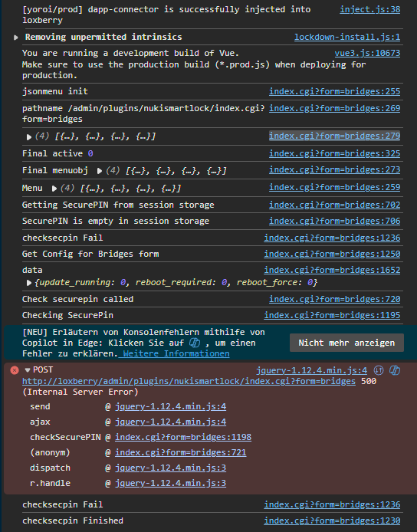Open source link index.cgi?form=bridges:279
The height and width of the screenshot is (532, 417).
coord(334,136)
